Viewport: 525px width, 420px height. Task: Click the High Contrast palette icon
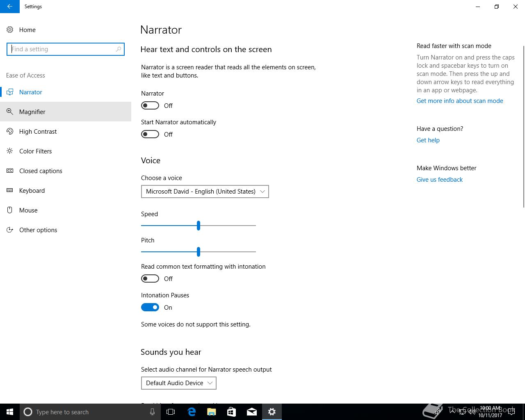point(10,131)
